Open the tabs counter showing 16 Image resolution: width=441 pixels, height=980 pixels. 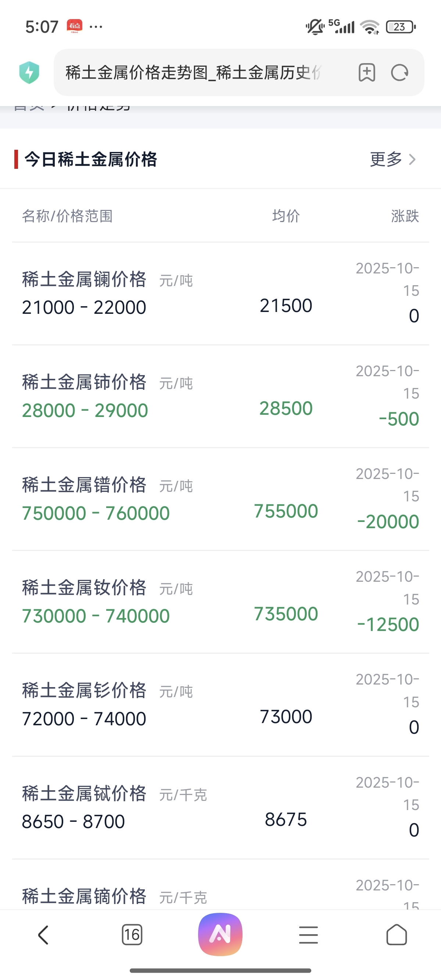point(132,935)
